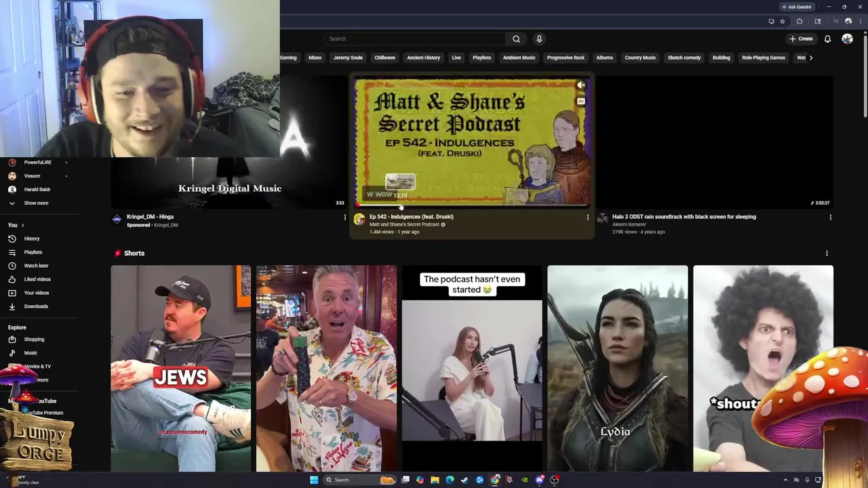
Task: Open the YouTube account avatar menu
Action: (x=847, y=39)
